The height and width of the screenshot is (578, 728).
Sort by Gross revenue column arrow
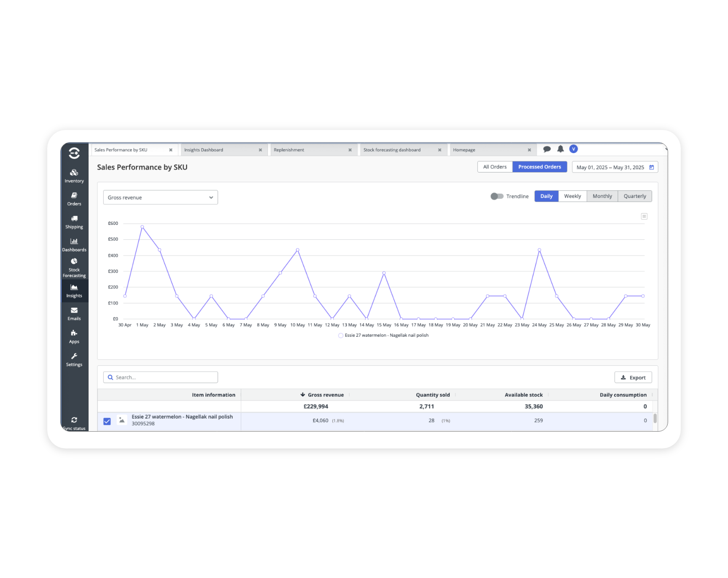click(303, 394)
